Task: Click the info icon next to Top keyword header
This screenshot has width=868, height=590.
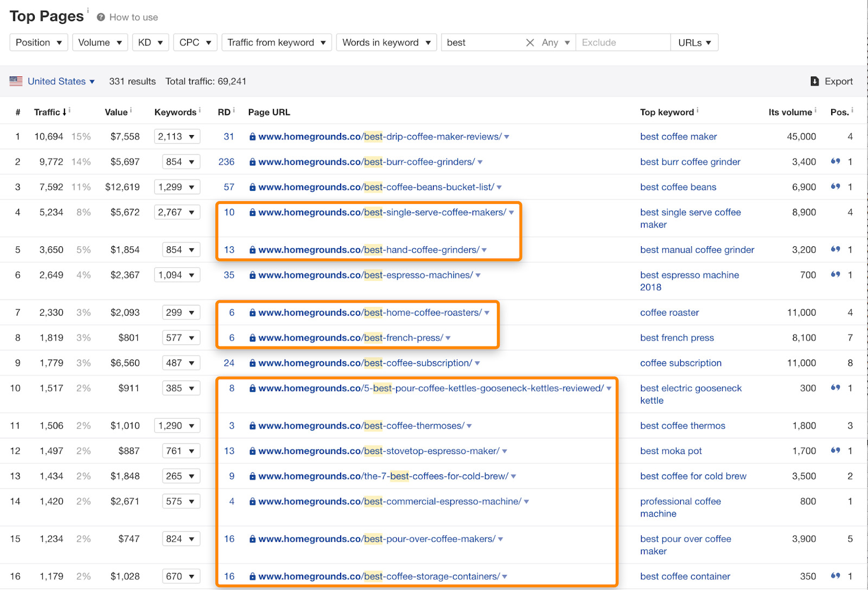Action: (x=698, y=110)
